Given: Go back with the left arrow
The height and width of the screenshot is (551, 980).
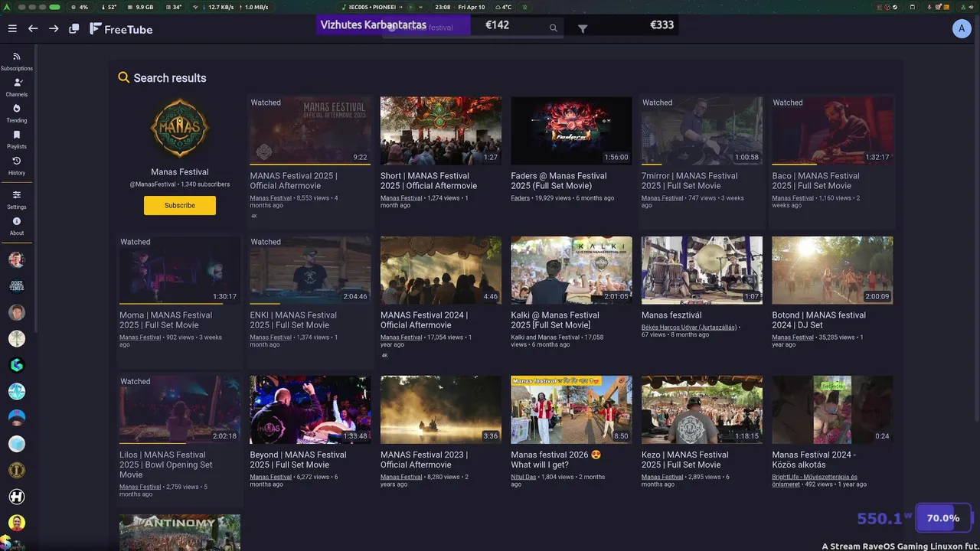Looking at the screenshot, I should [33, 28].
